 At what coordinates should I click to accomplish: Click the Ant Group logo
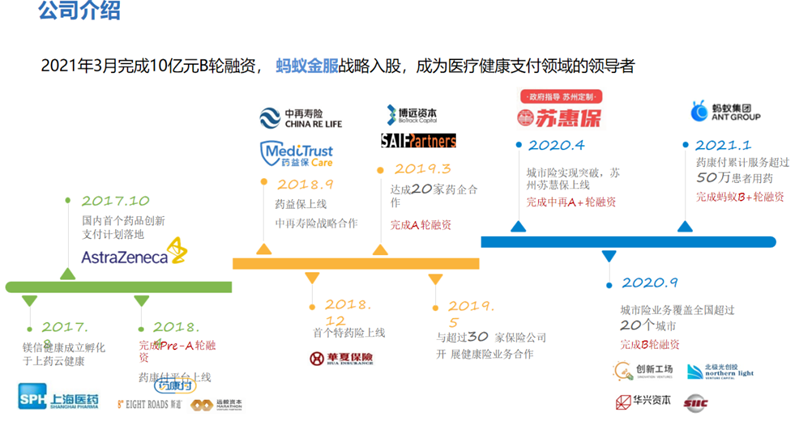[x=726, y=111]
